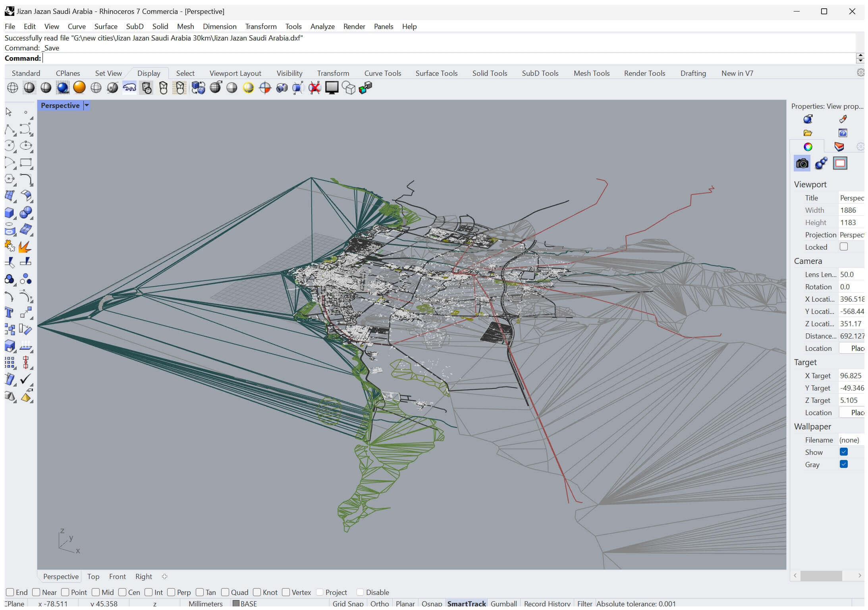Uncheck the wallpaper Gray checkbox
Viewport: 868px width, 610px height.
tap(843, 464)
